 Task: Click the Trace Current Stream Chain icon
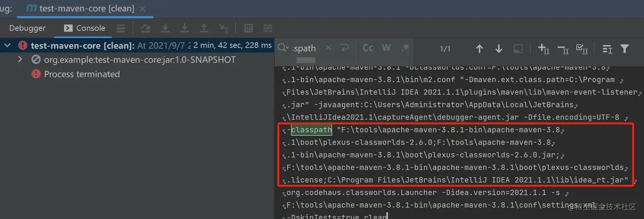267,28
